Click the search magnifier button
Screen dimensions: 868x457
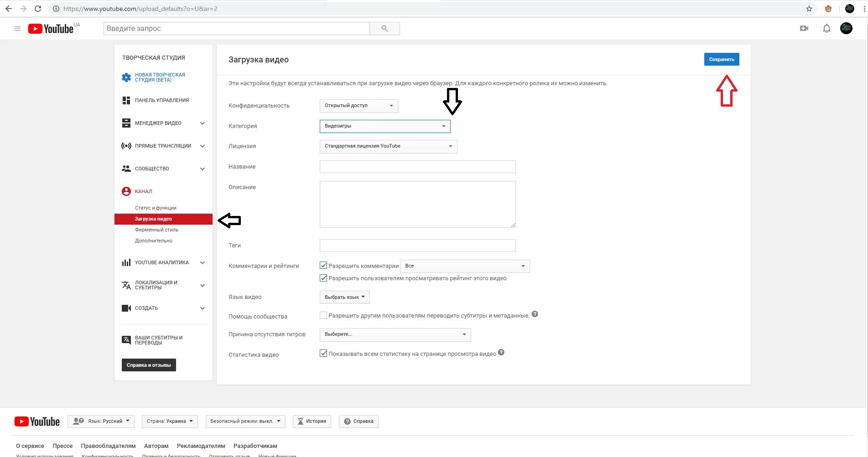click(385, 29)
